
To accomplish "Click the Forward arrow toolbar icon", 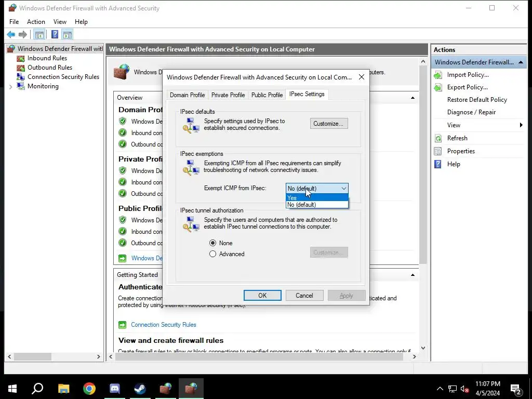I will tap(23, 34).
